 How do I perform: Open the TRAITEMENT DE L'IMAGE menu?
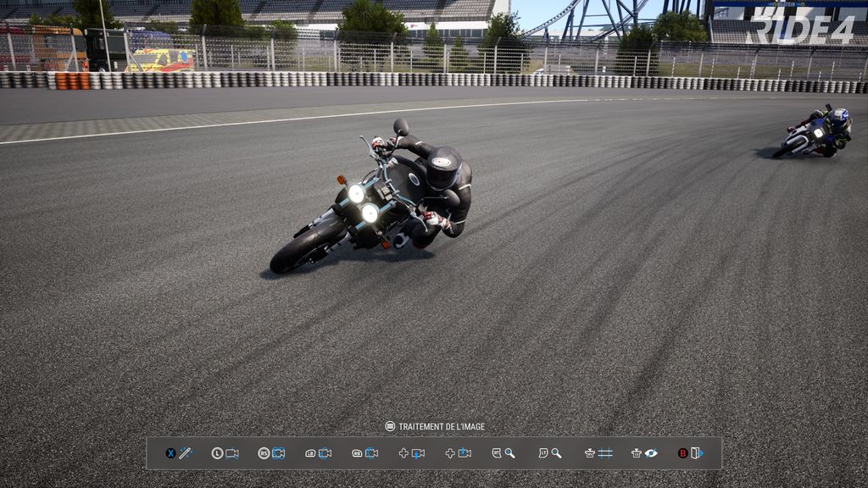pyautogui.click(x=435, y=427)
